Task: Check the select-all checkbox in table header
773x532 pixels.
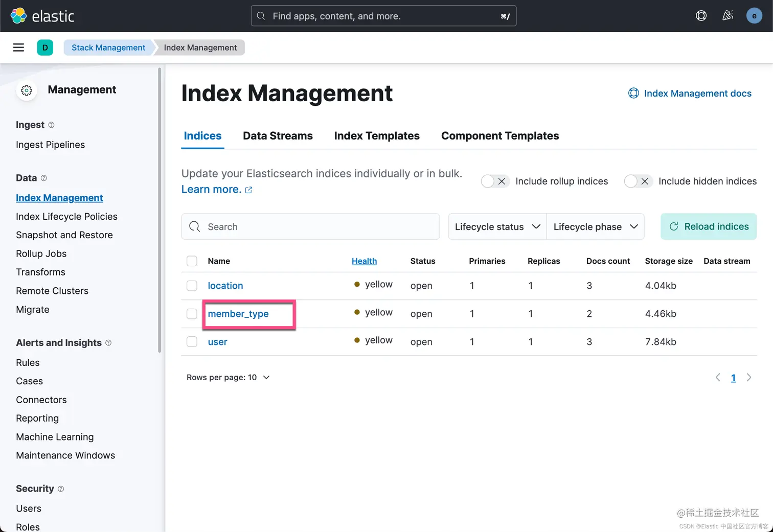Action: coord(192,261)
